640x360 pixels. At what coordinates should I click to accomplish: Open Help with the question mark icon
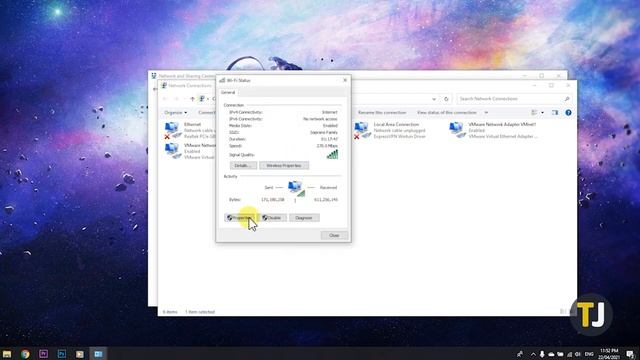click(x=568, y=112)
